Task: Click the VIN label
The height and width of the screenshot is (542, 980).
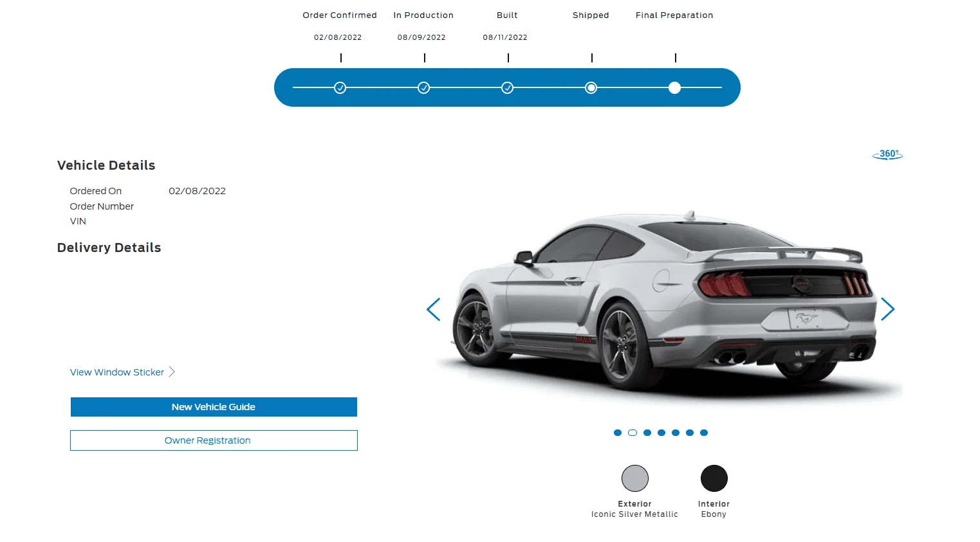Action: tap(78, 221)
